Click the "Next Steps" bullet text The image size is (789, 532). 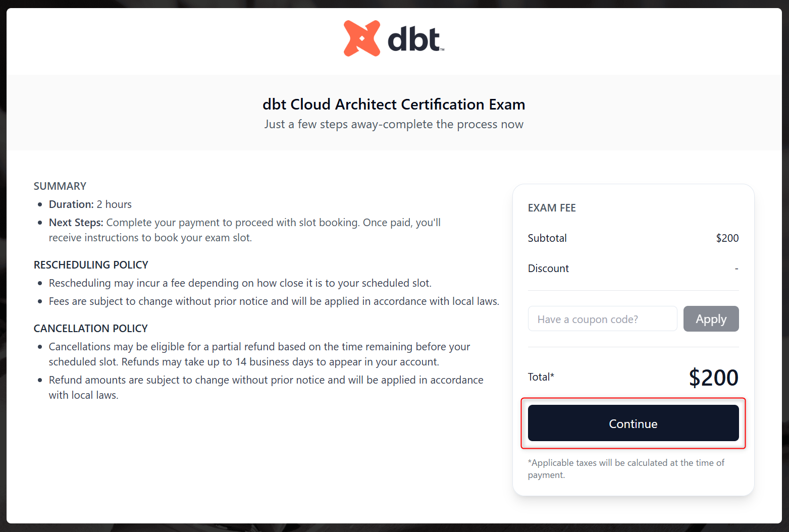pyautogui.click(x=245, y=230)
